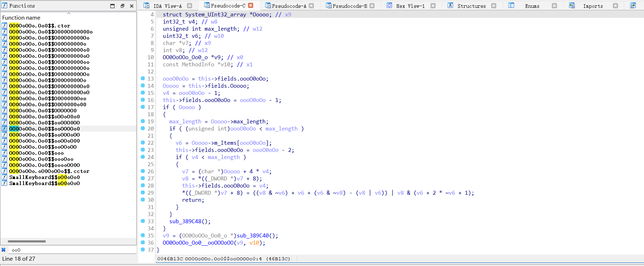Select the Pseudocode-C tab
This screenshot has height=266, width=644.
(228, 5)
